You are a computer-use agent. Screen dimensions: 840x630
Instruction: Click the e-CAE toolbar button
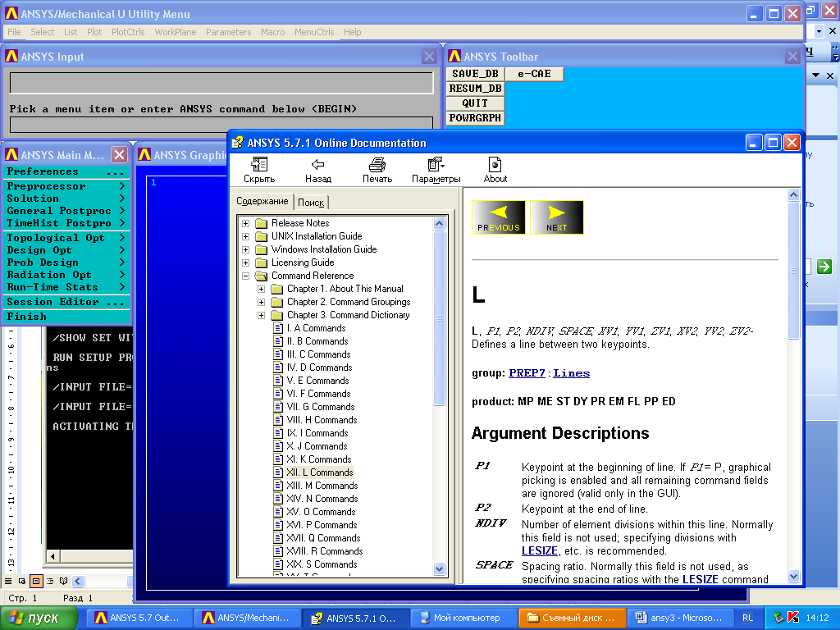(x=534, y=74)
